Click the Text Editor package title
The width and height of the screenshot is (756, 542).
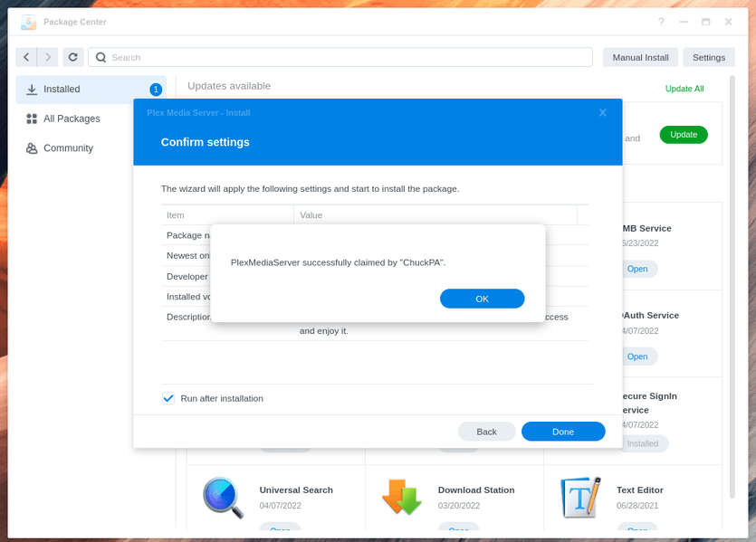(640, 490)
